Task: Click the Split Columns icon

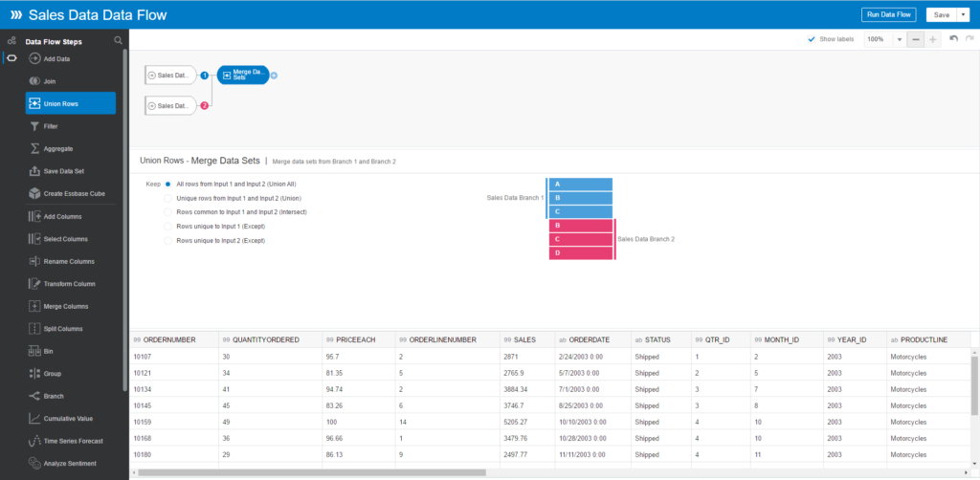Action: pyautogui.click(x=35, y=328)
